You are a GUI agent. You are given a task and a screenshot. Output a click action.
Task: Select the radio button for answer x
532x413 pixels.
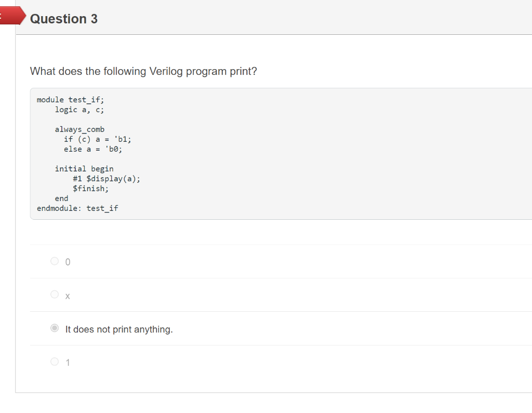[x=54, y=294]
